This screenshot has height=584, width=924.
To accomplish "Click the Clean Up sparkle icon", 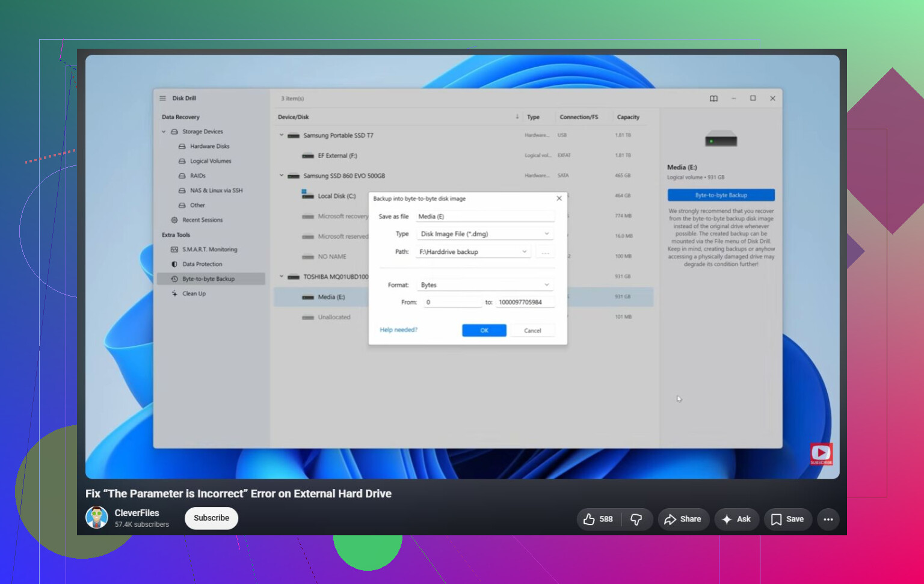I will (174, 294).
